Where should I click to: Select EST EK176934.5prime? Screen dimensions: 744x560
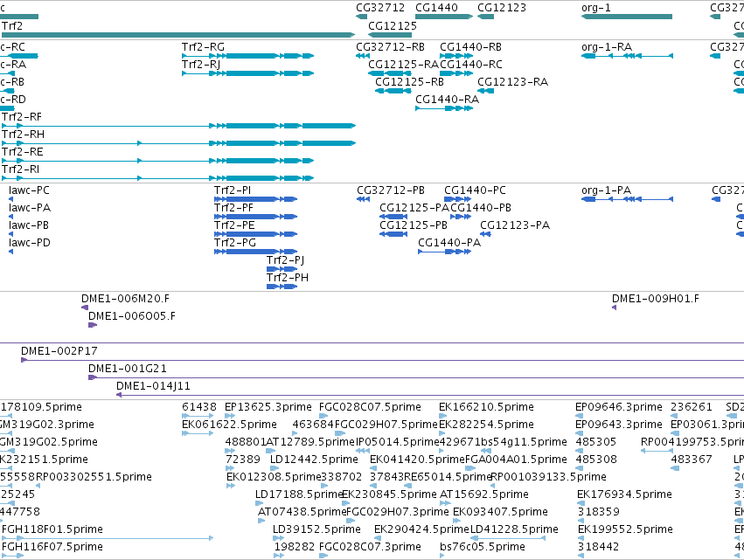coord(581,503)
